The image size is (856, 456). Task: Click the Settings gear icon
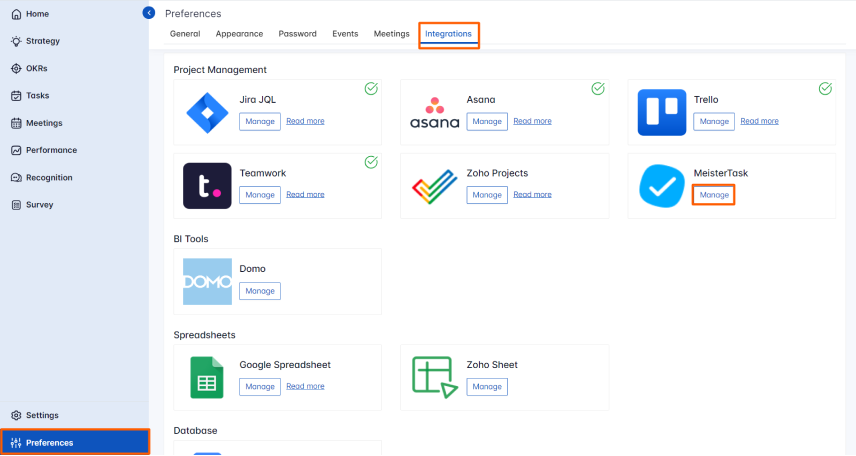coord(16,416)
